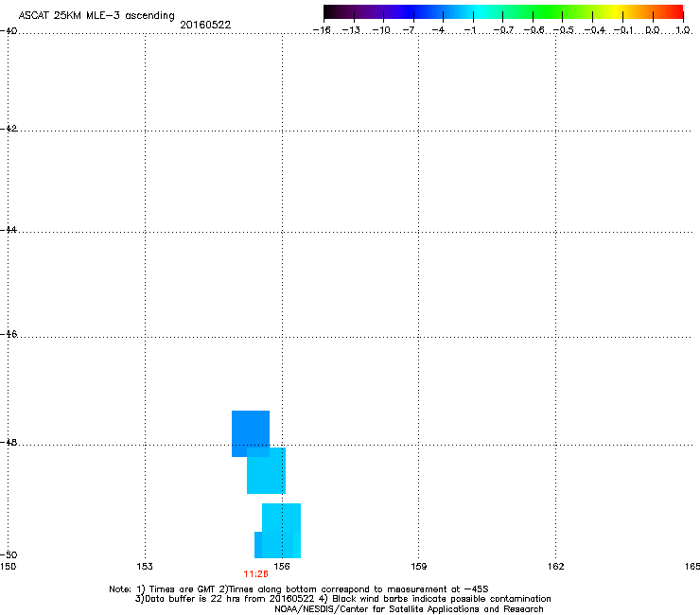Viewport: 700px width, 615px height.
Task: Click the -0.4 color scale label
Action: click(595, 30)
